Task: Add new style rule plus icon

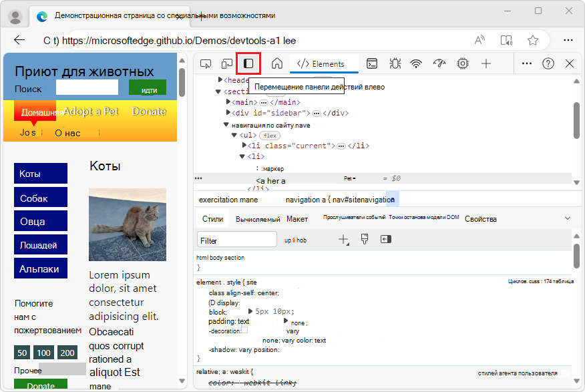Action: click(343, 240)
